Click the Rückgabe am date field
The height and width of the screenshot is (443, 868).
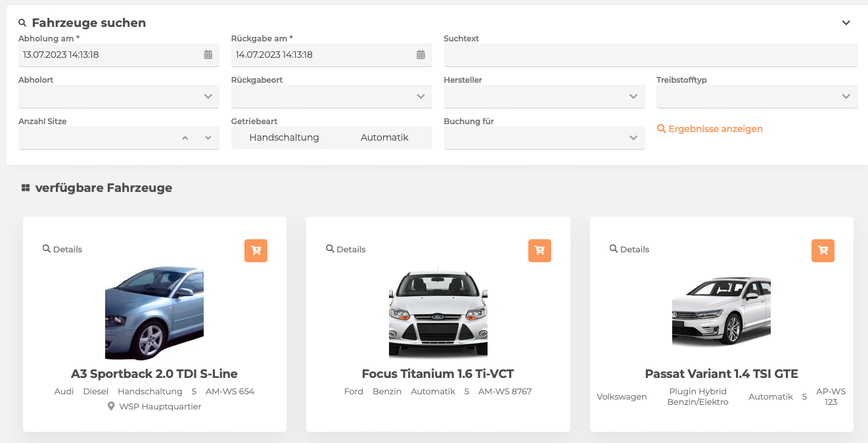[x=332, y=55]
